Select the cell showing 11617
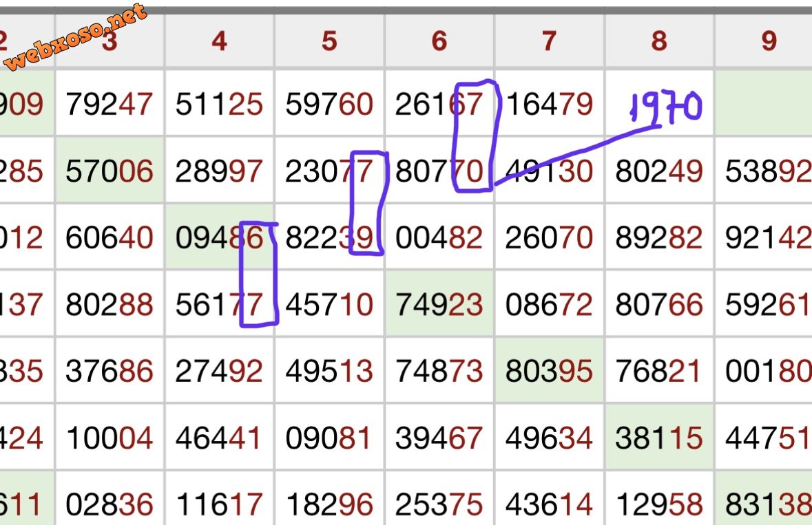 [220, 498]
